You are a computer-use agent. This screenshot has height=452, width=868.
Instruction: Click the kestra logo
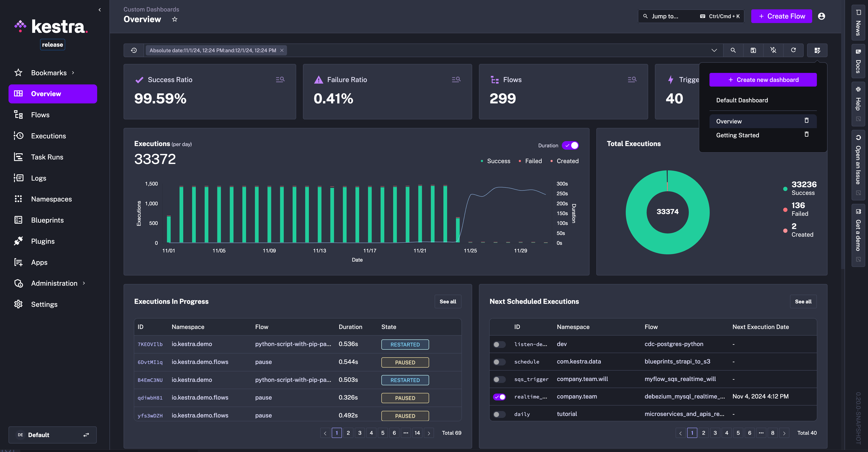coord(51,26)
